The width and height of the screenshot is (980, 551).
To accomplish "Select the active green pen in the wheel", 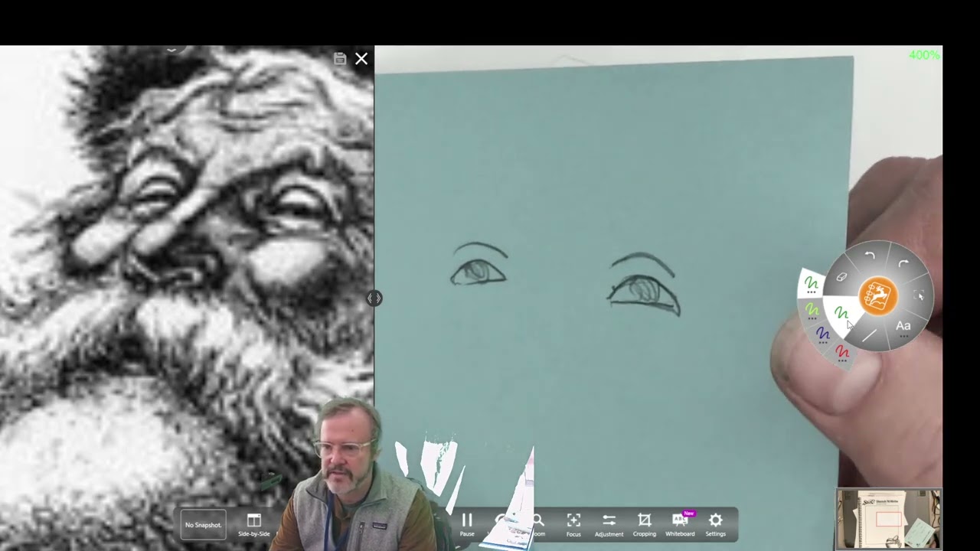I will [841, 315].
